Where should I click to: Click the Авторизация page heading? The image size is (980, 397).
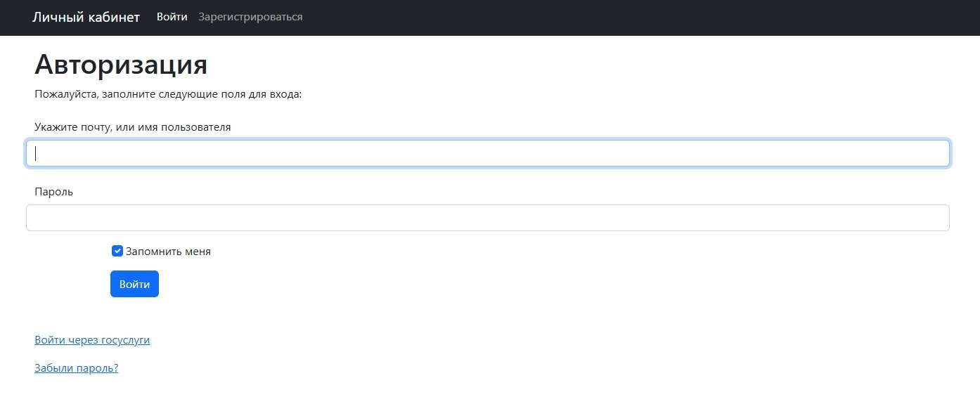tap(120, 65)
